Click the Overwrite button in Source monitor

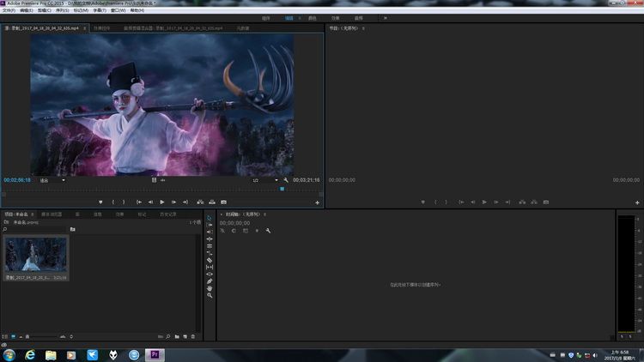[212, 202]
